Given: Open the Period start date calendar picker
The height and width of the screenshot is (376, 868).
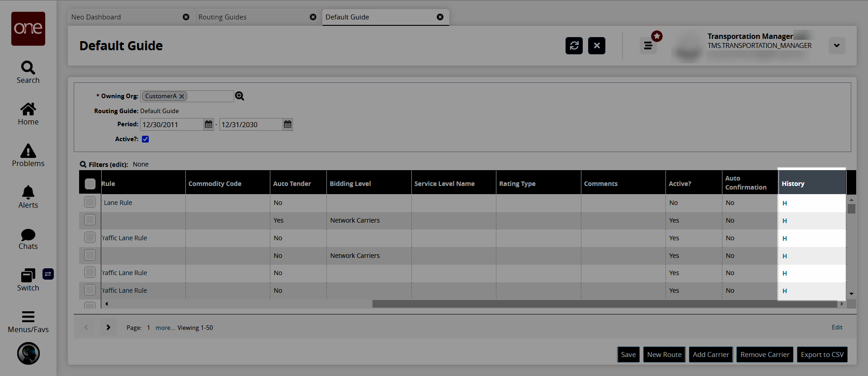Looking at the screenshot, I should (x=208, y=124).
